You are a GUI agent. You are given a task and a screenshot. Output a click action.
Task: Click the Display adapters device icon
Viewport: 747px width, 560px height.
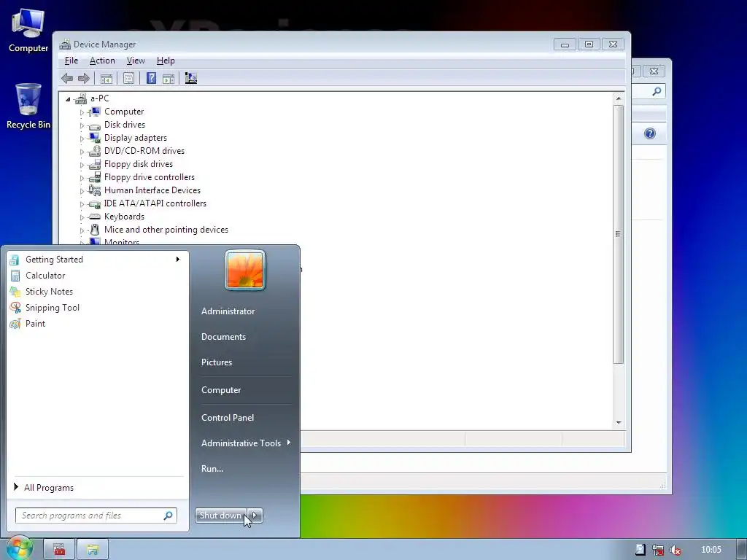94,138
